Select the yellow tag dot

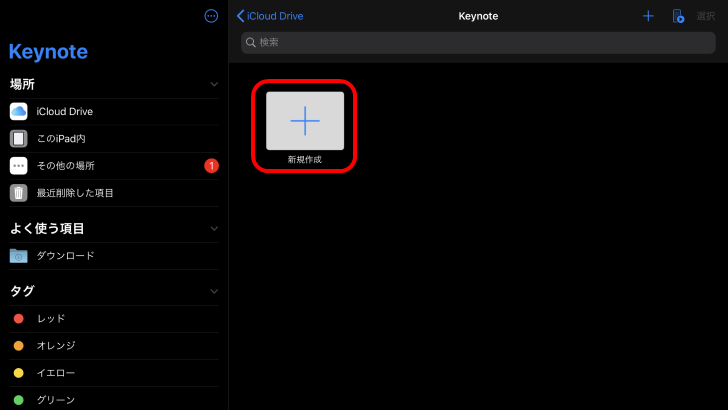[19, 373]
